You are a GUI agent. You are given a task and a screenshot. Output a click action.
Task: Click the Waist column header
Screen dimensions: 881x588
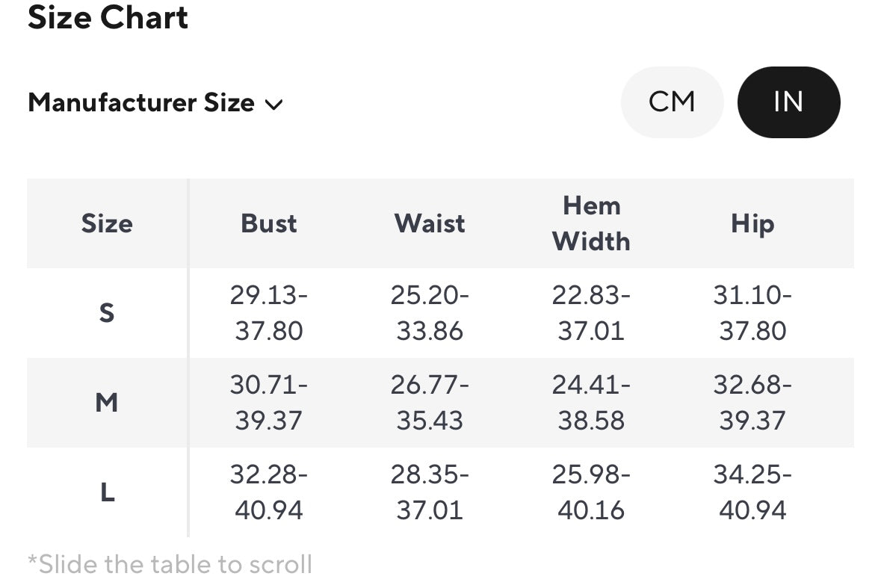(430, 223)
